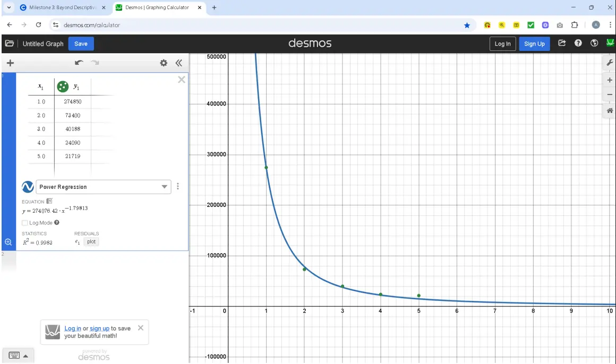Open the Power Regression type dropdown
This screenshot has width=616, height=364.
tap(104, 187)
